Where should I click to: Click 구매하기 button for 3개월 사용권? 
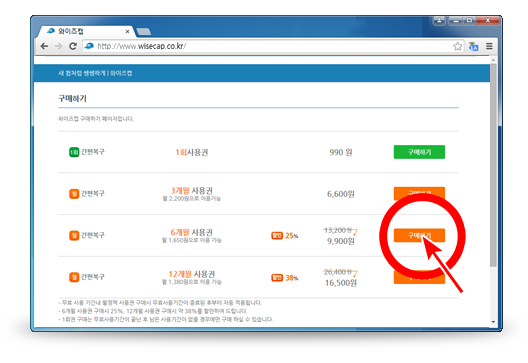point(419,194)
